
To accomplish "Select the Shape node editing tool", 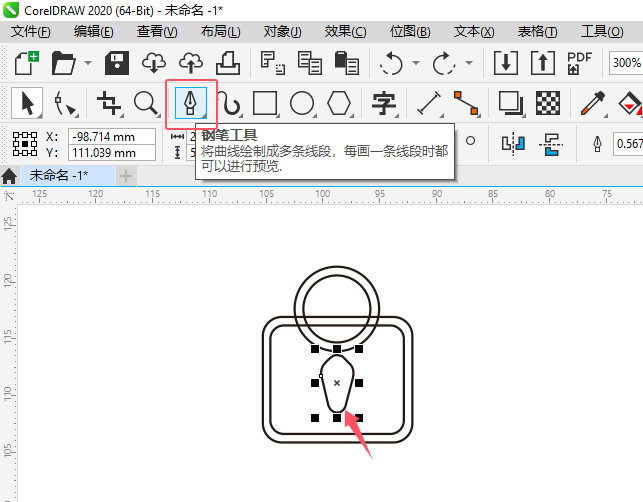I will [x=65, y=103].
